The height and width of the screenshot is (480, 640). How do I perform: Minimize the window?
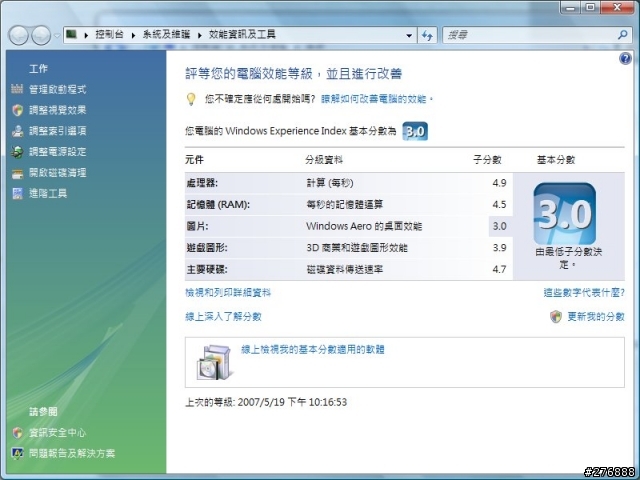[570, 7]
